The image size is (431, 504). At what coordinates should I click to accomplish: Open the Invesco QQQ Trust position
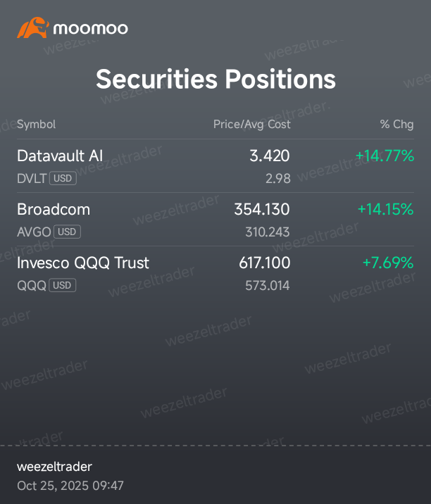pos(216,274)
